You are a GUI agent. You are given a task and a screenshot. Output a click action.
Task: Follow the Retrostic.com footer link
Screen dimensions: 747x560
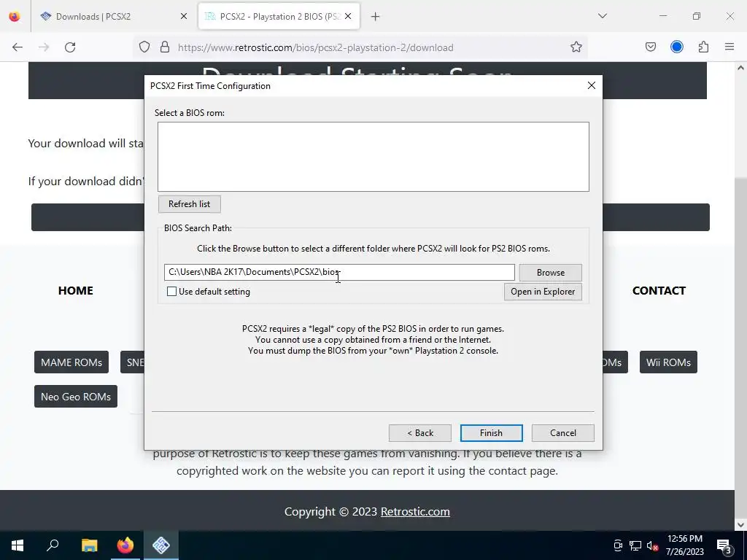pos(415,511)
